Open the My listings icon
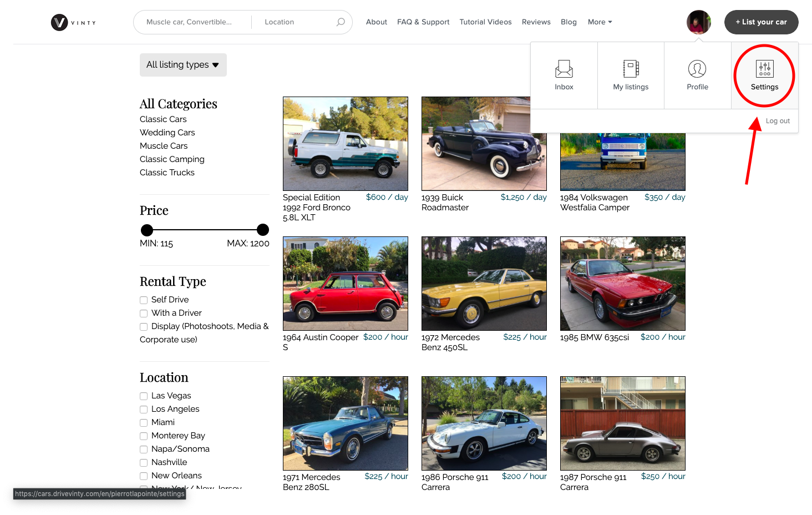 pos(631,69)
